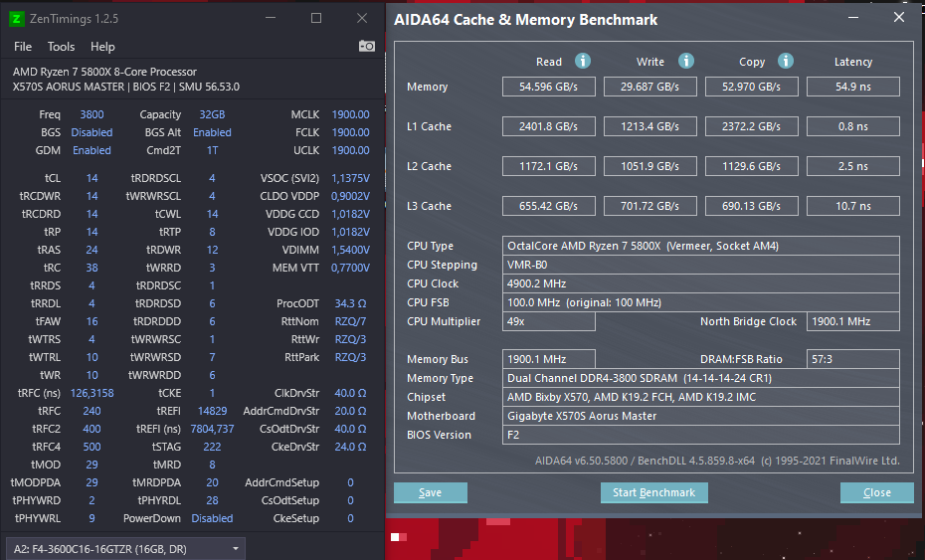Click the Memory Copy value 52.970 GB/s
Viewport: 925px width, 560px height.
pyautogui.click(x=752, y=87)
